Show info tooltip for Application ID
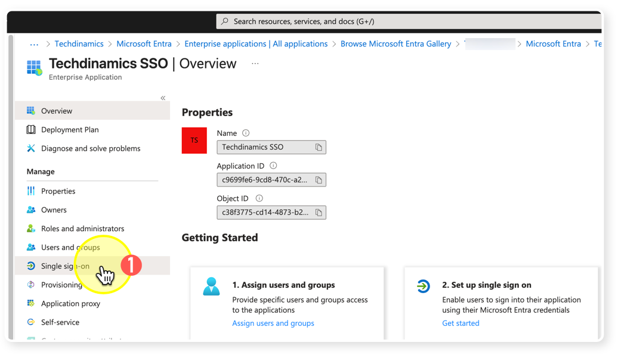This screenshot has width=624, height=364. (x=273, y=166)
